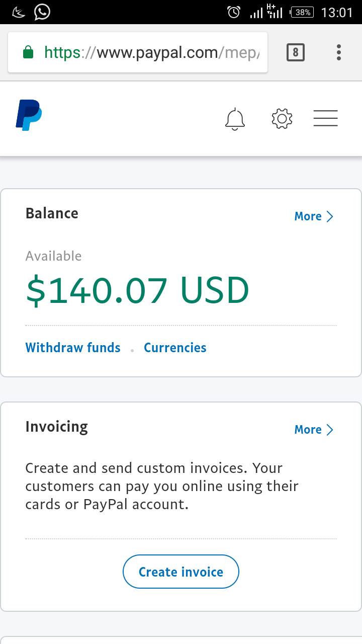The image size is (362, 644).
Task: Tap the 13:01 clock in status bar
Action: point(337,12)
